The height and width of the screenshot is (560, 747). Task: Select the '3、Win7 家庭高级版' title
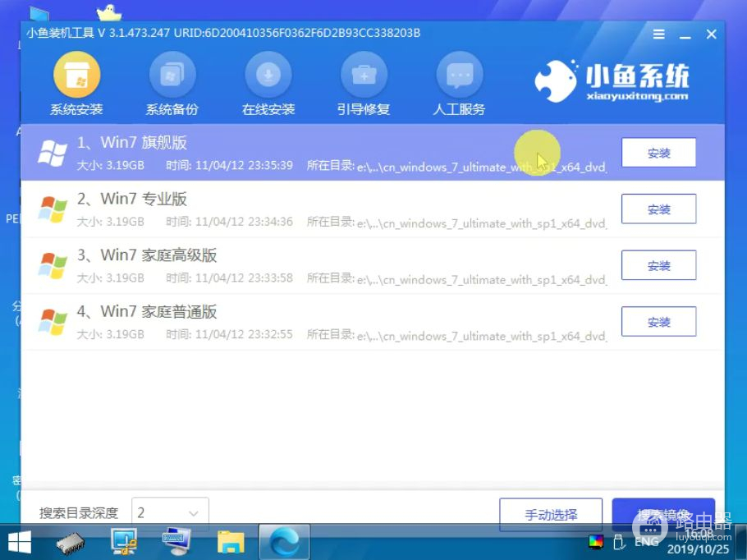click(x=147, y=255)
